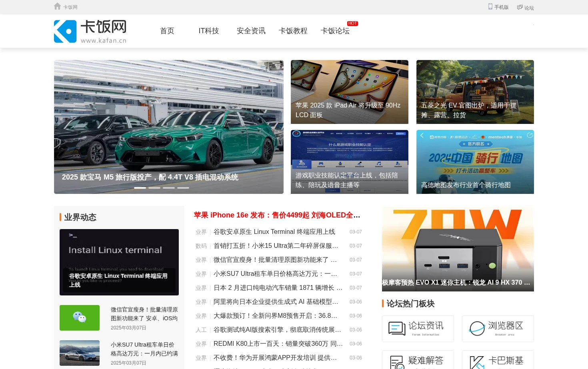
Task: Open 谷歌安卓原生 Linux Terminal news row
Action: click(x=274, y=232)
